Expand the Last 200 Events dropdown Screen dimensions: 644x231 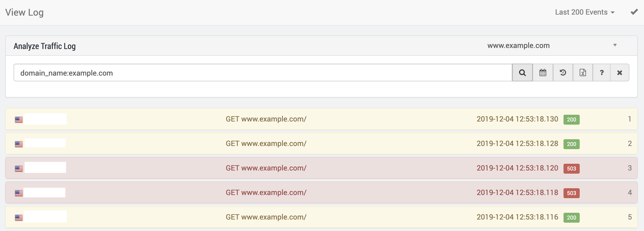click(x=585, y=12)
